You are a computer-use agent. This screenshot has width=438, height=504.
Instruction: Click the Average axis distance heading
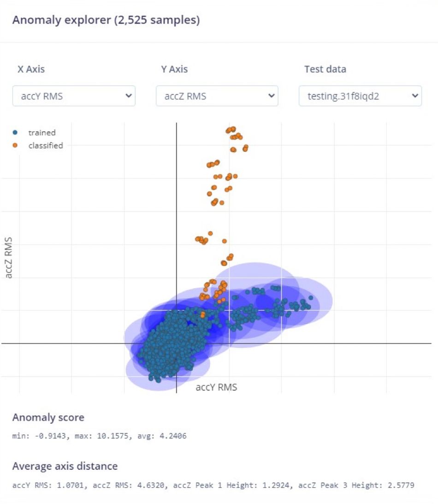tap(65, 466)
